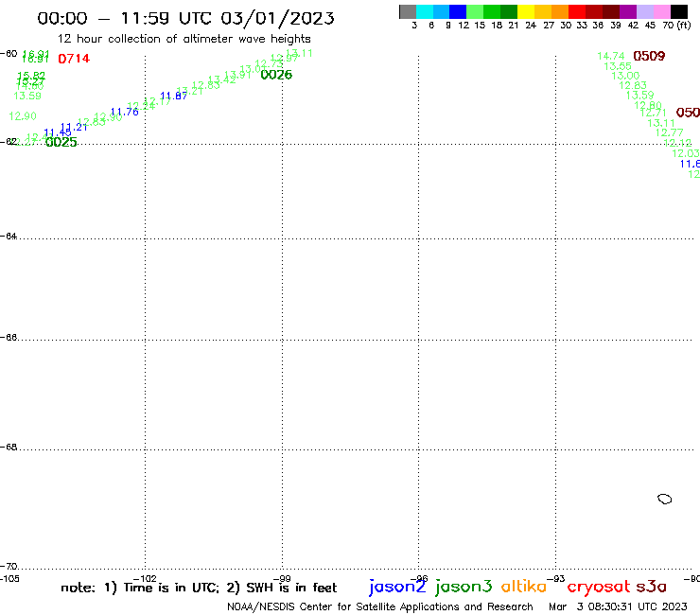Screen dimensions: 700x615
Task: Click the orange 'altika' satellite legend label
Action: pyautogui.click(x=524, y=587)
